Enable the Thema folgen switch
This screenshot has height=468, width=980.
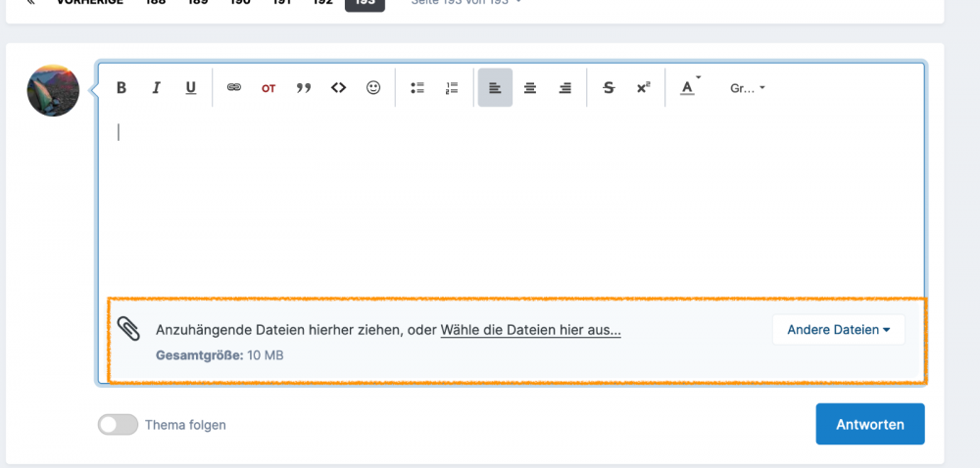click(x=118, y=425)
